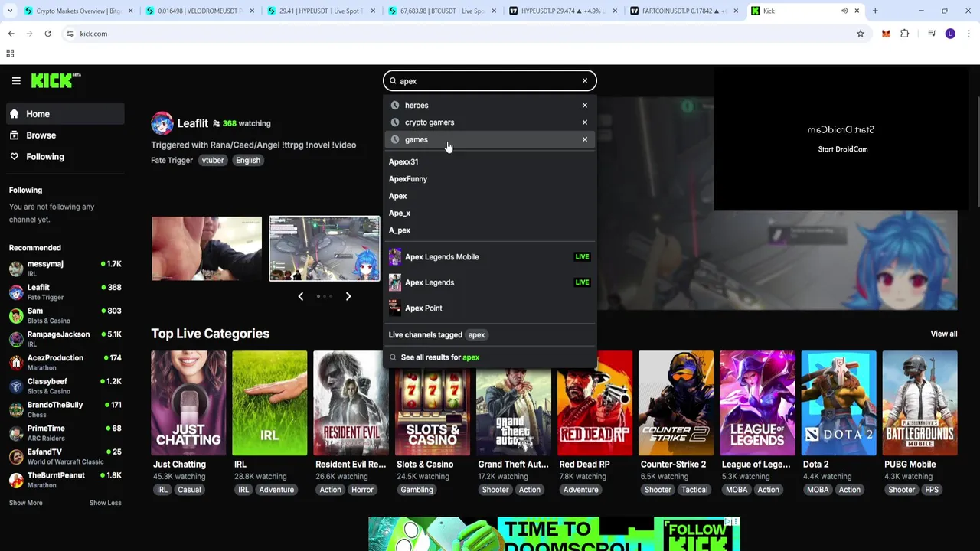Go to previous featured stream arrow

[300, 296]
